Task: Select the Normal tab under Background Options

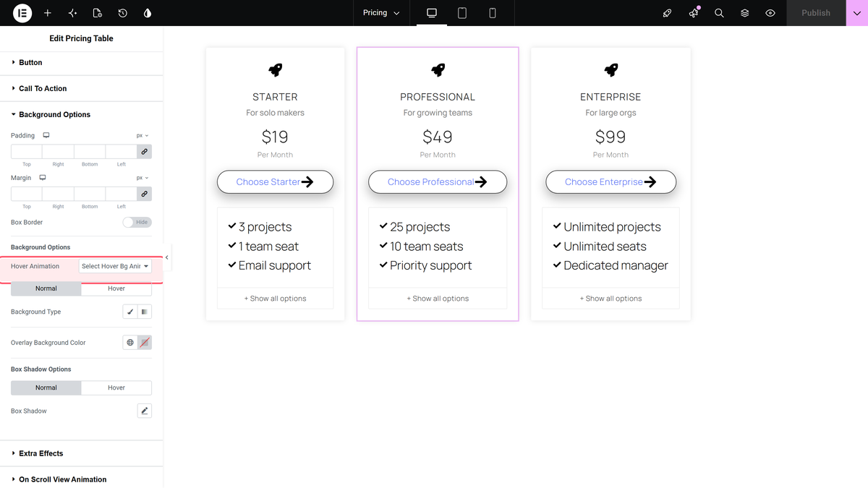Action: pos(46,288)
